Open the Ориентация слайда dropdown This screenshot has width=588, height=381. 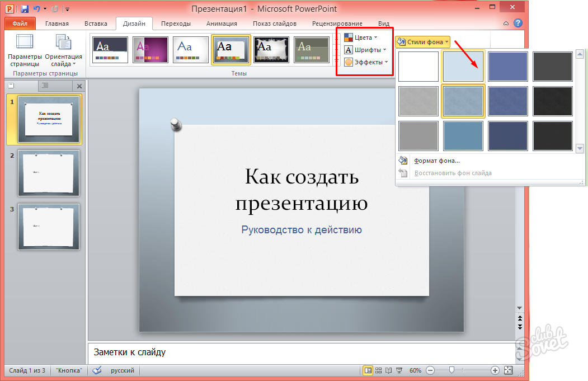(x=63, y=50)
